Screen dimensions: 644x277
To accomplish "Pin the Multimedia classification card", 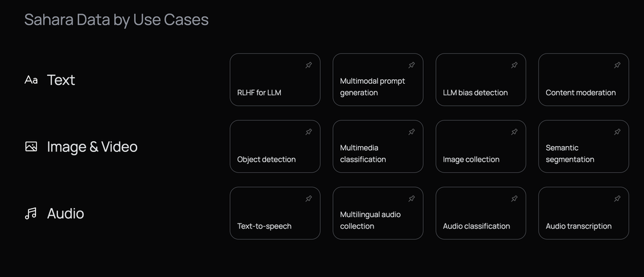I will [x=412, y=132].
